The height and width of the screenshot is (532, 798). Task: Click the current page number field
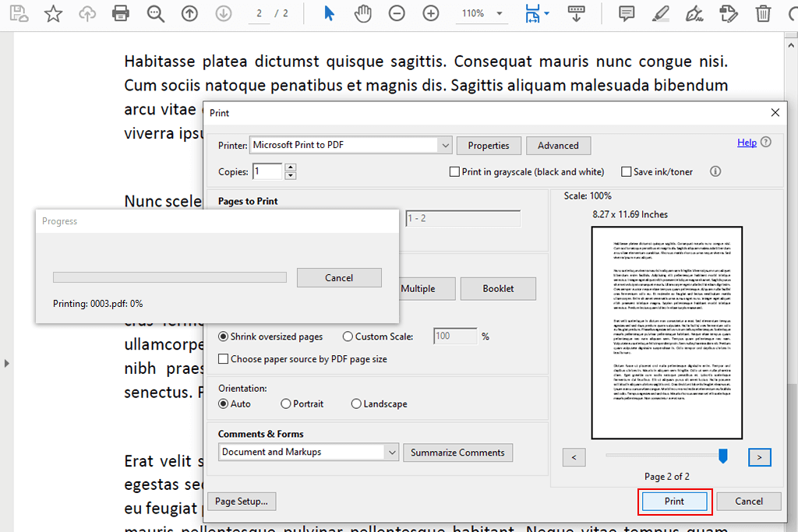259,14
